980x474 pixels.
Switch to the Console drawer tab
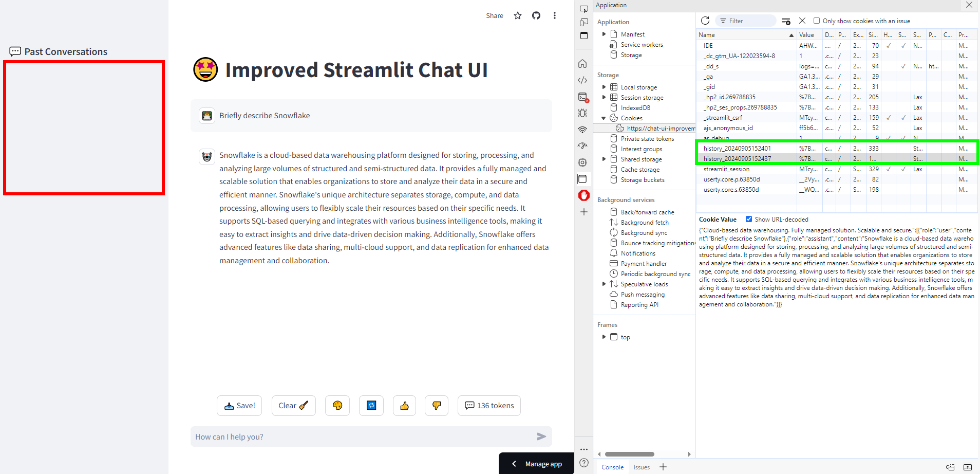[613, 467]
